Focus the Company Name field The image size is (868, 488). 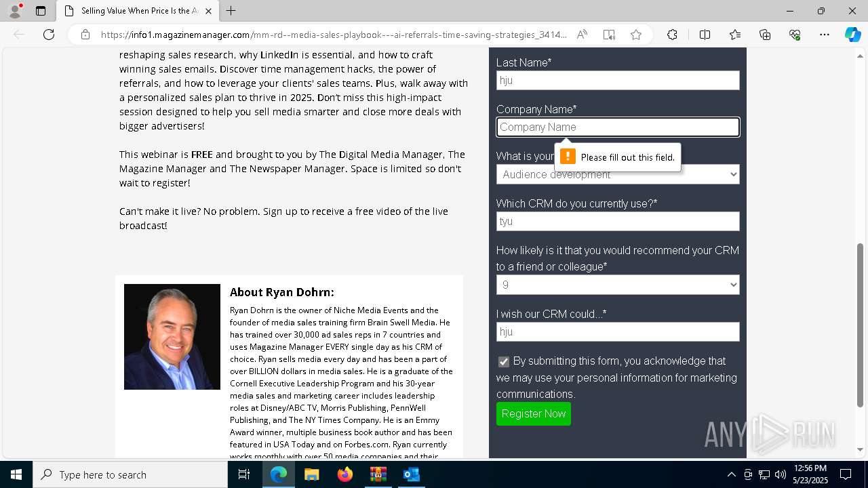click(618, 127)
